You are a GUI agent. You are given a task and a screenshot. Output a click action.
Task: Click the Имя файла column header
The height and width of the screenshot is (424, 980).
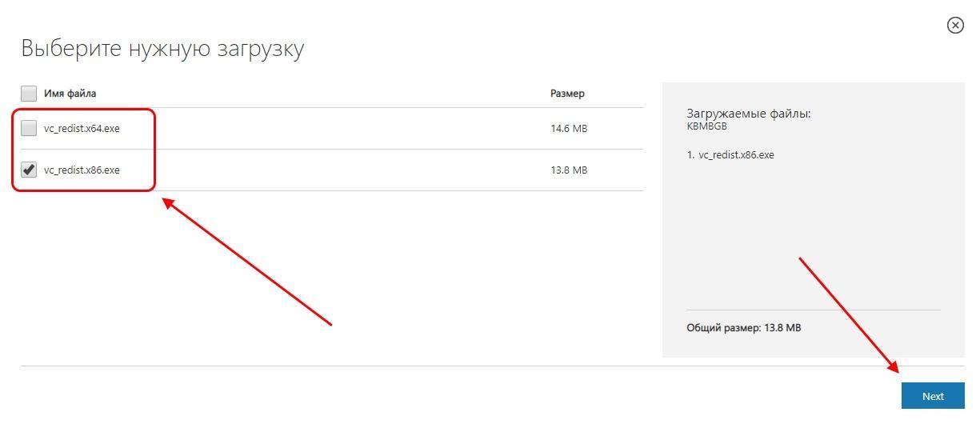(70, 94)
